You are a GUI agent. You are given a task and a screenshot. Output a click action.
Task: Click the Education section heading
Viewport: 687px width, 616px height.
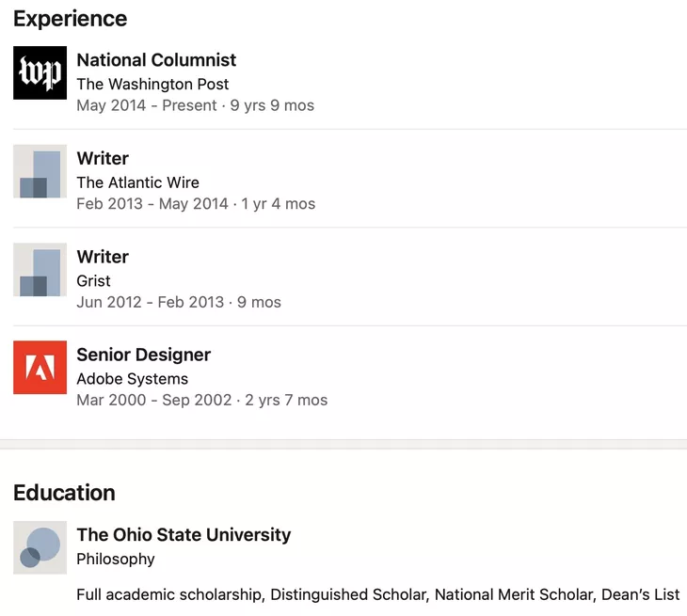64,493
